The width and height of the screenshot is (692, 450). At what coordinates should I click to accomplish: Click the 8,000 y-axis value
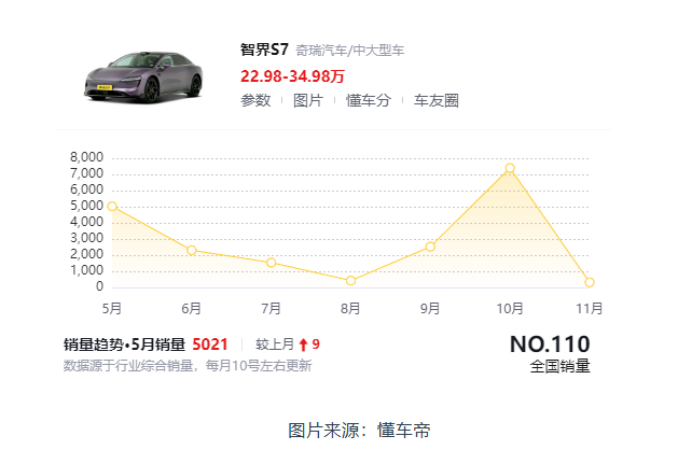[x=86, y=157]
